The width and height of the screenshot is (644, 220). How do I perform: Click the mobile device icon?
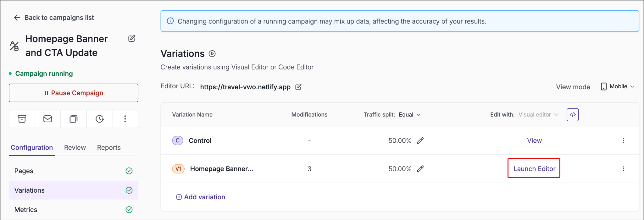pos(603,86)
